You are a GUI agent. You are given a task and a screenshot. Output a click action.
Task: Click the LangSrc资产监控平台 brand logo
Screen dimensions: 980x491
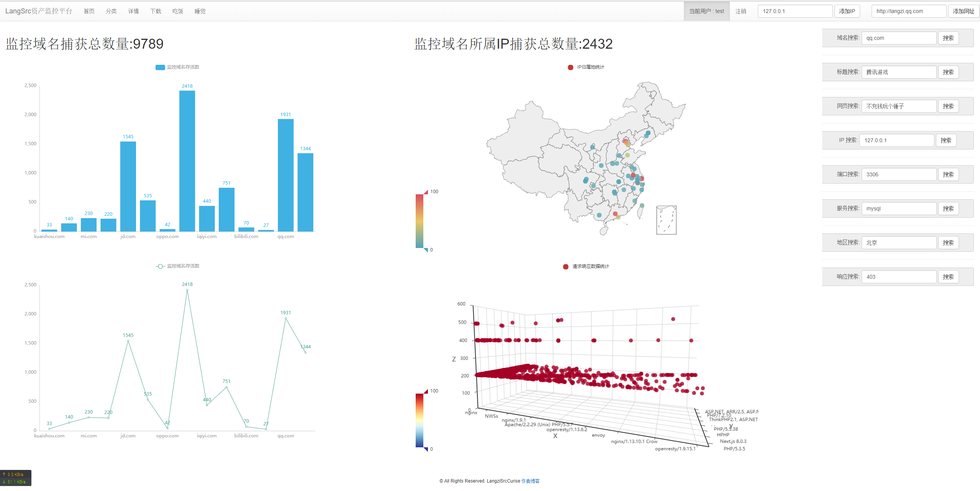click(x=39, y=11)
